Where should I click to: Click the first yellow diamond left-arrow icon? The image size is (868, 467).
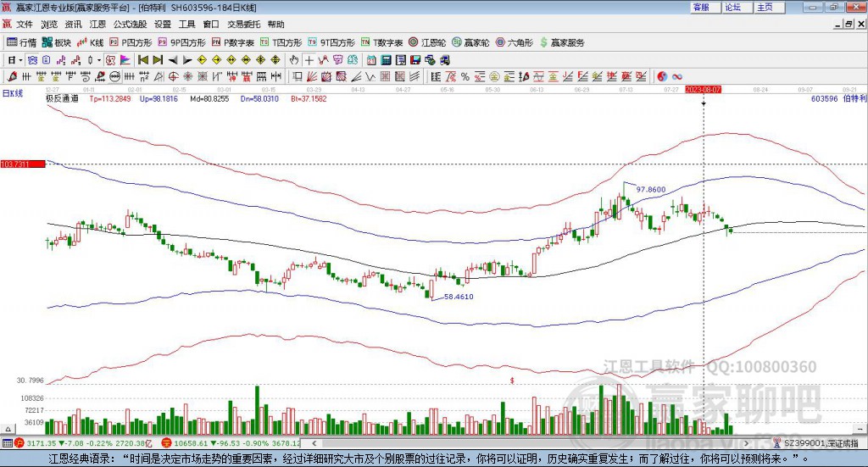point(202,60)
